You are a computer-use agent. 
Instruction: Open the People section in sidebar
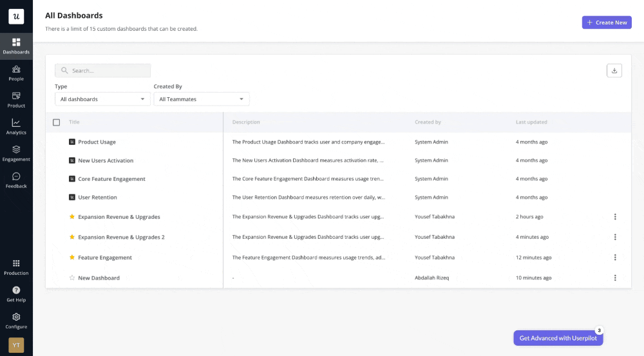16,73
